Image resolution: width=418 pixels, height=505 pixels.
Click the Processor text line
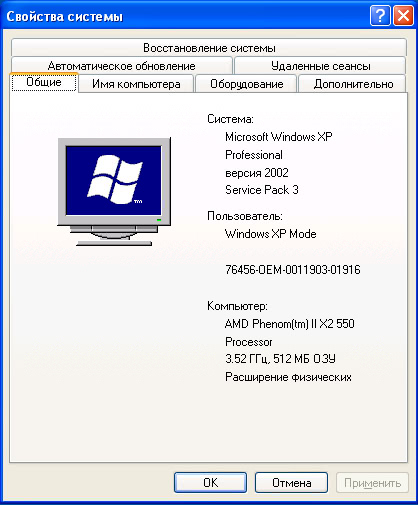tap(249, 342)
